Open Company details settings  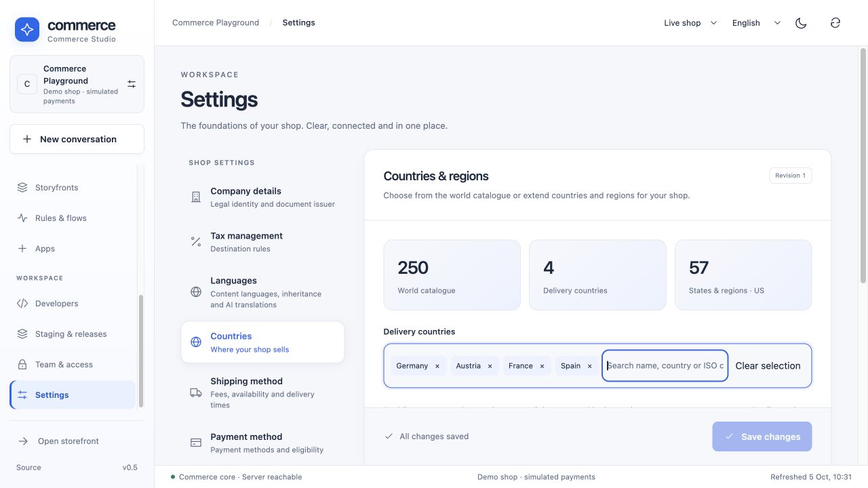pyautogui.click(x=262, y=197)
